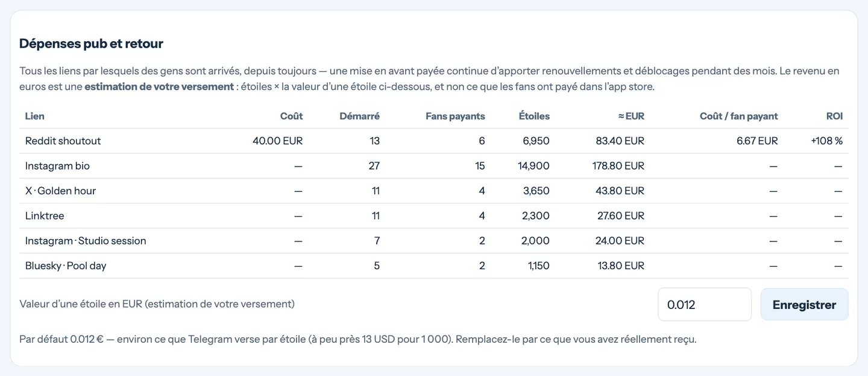
Task: Select the 2,000 stars value
Action: coord(536,241)
